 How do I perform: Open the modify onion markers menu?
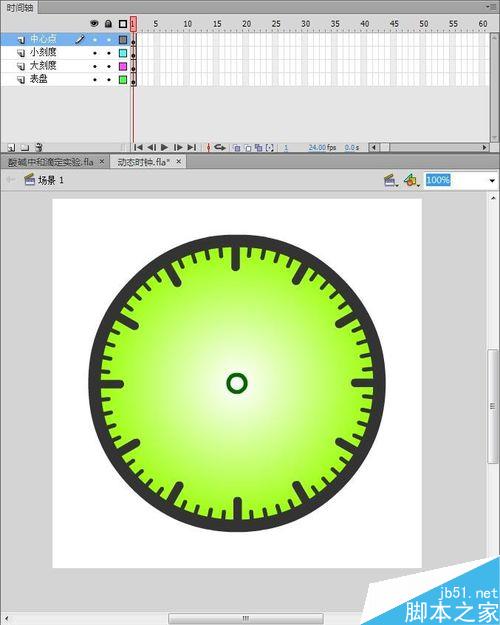click(270, 148)
